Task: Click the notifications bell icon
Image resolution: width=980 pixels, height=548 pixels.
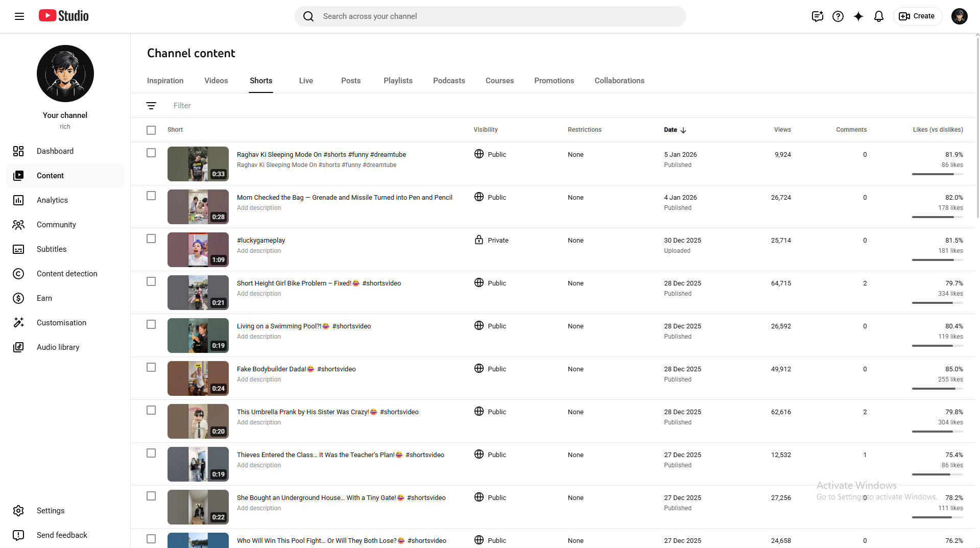Action: (x=878, y=16)
